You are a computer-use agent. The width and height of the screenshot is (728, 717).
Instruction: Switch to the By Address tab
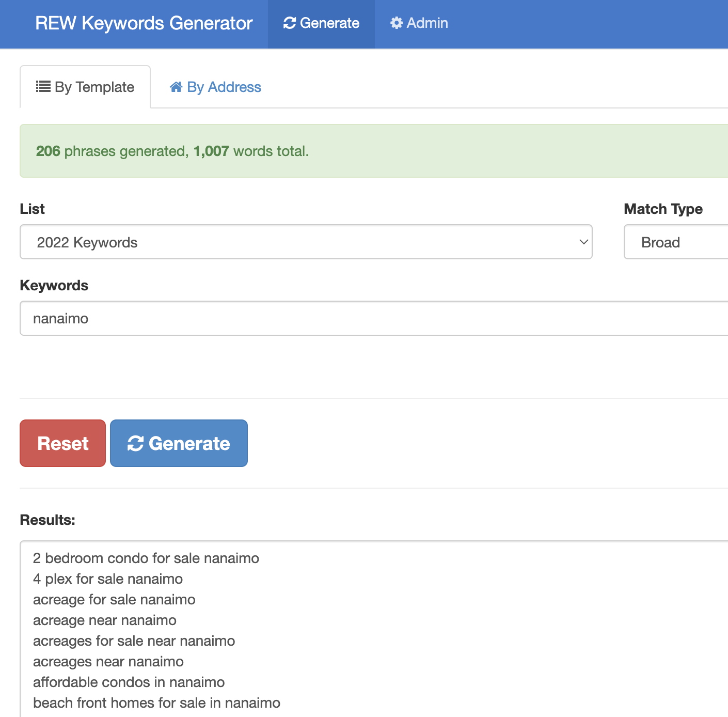[215, 87]
